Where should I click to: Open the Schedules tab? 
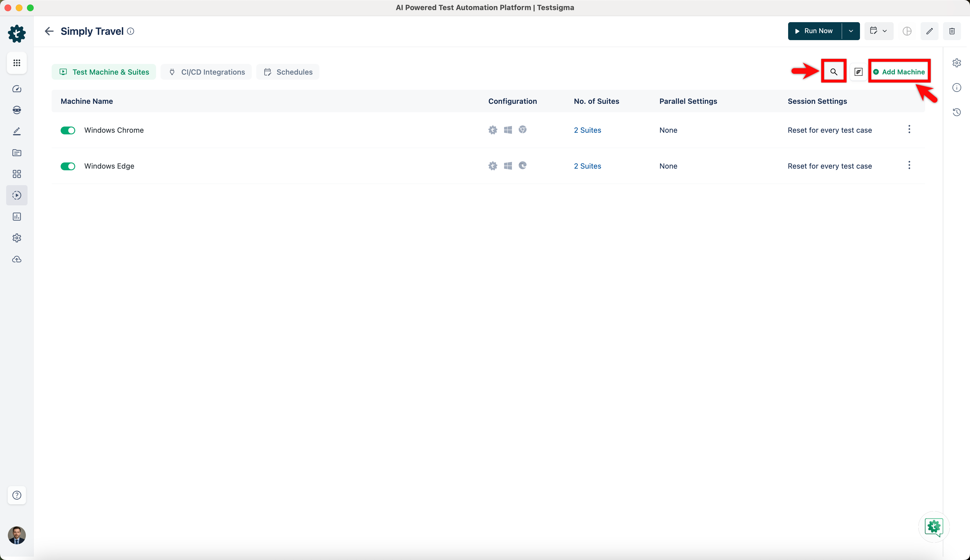(287, 72)
